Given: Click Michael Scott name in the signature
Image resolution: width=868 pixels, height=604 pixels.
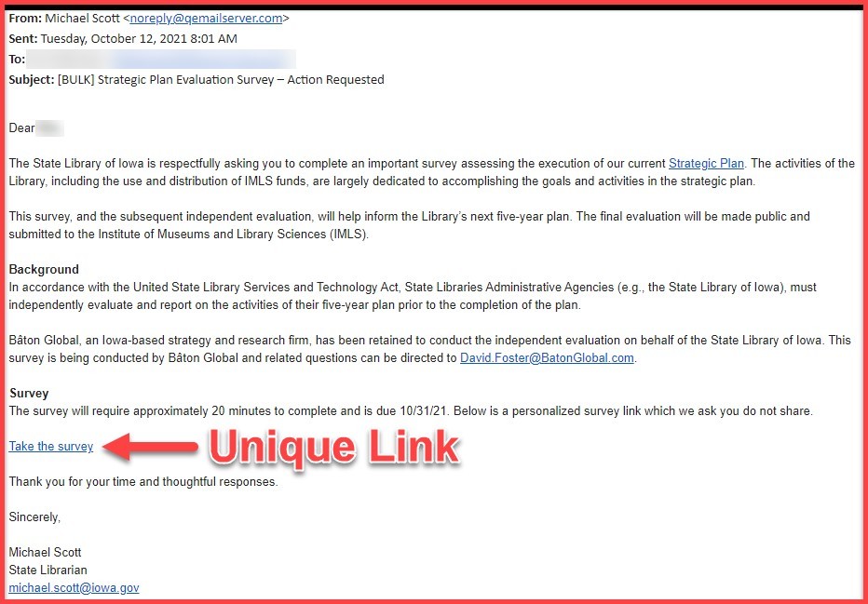Looking at the screenshot, I should (x=45, y=552).
